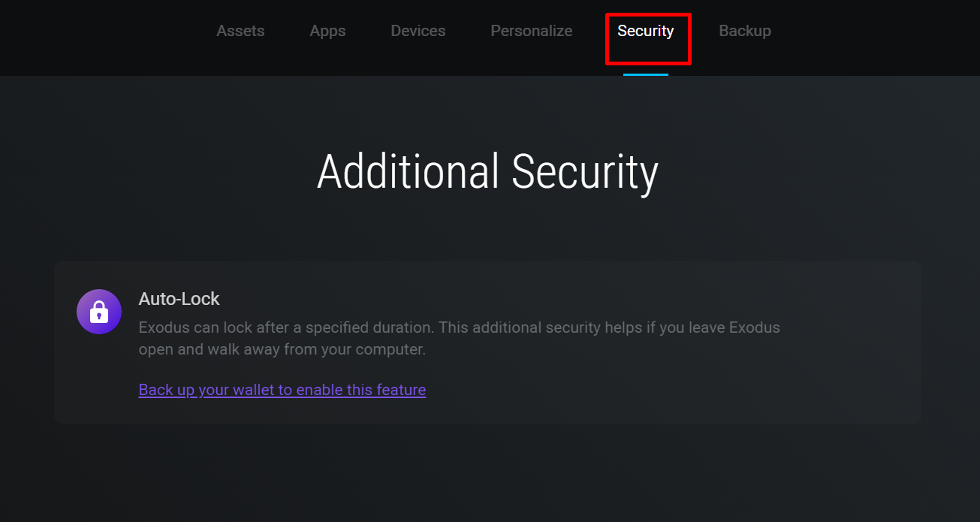
Task: Click the Security tab label
Action: 646,31
